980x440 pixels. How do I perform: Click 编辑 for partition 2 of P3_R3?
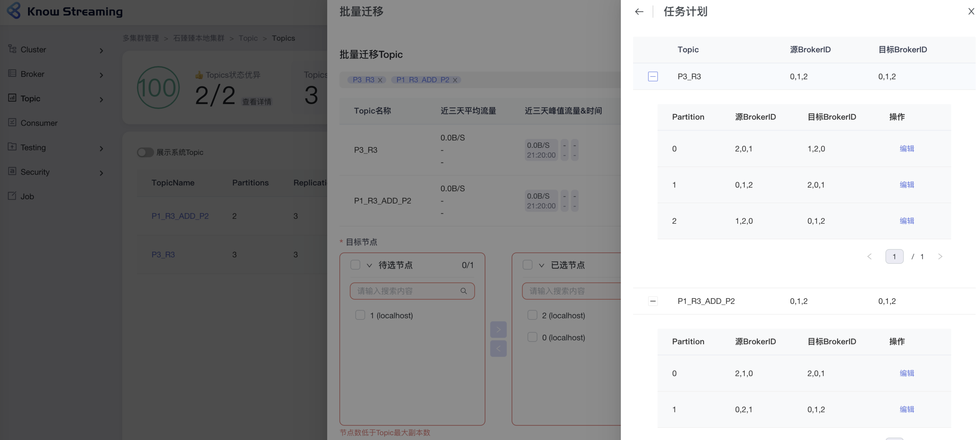(x=907, y=221)
